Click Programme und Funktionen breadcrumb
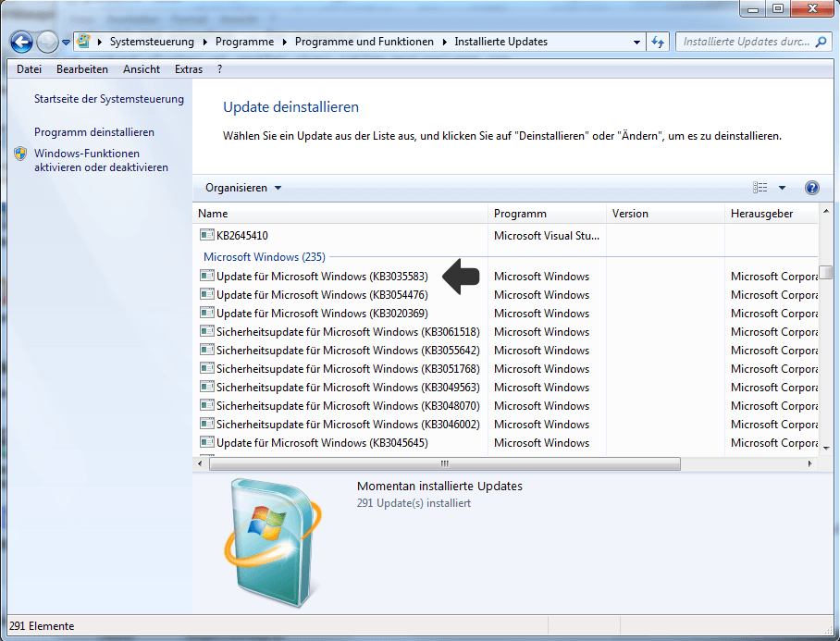Screen dimensions: 840x641 click(364, 42)
